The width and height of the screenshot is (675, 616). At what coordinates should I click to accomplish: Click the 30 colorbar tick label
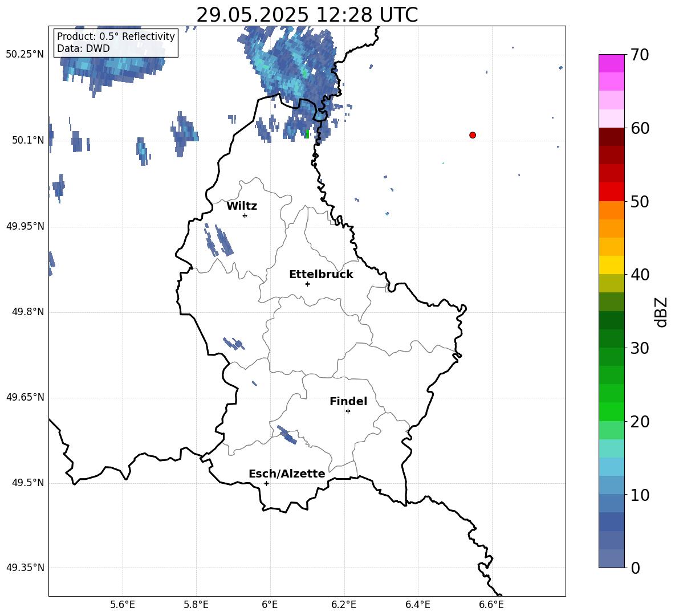pyautogui.click(x=640, y=348)
